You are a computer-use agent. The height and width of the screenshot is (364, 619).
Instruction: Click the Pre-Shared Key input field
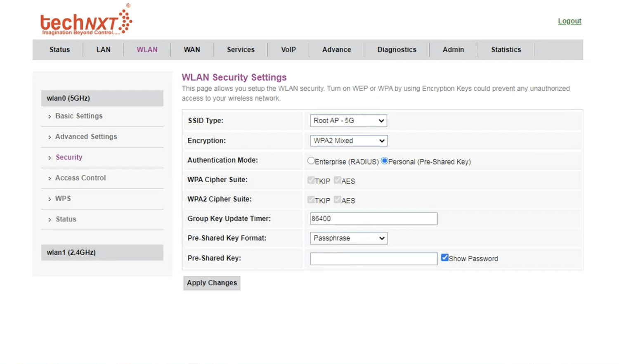(373, 258)
